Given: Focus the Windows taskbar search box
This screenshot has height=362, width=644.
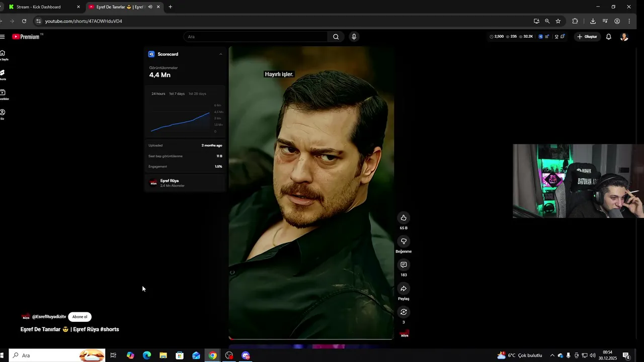Looking at the screenshot, I should [x=57, y=355].
